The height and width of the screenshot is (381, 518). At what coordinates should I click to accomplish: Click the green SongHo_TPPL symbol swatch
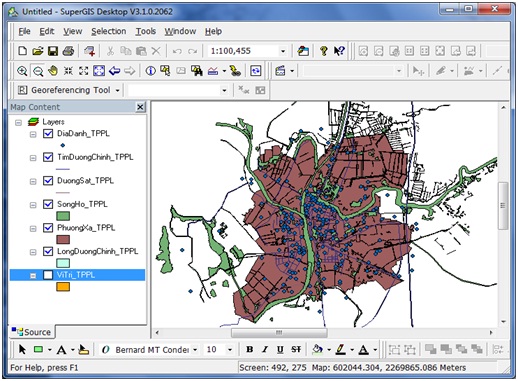click(63, 216)
